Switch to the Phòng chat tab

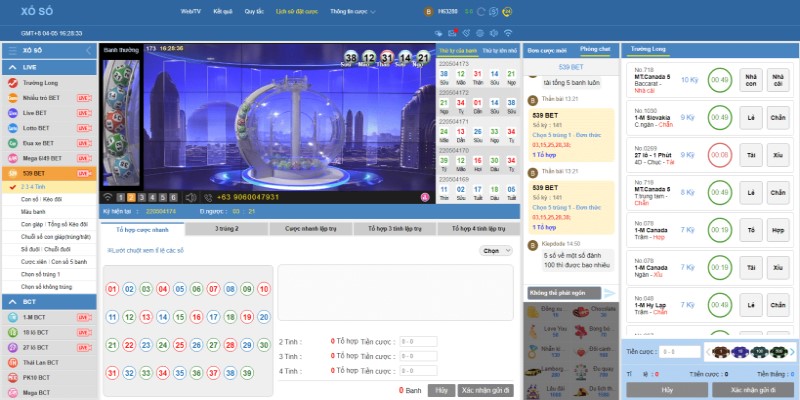(595, 49)
